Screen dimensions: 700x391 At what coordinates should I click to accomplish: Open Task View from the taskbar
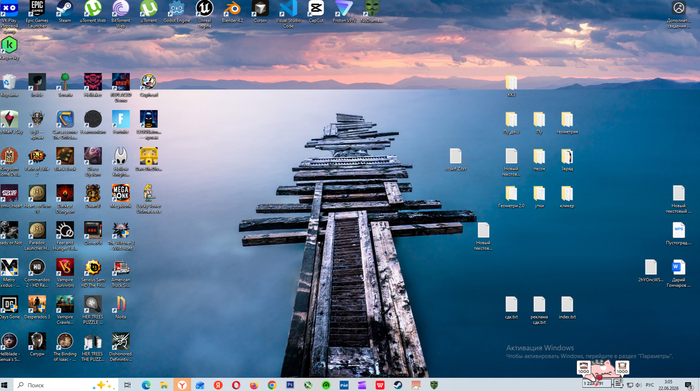[x=127, y=385]
